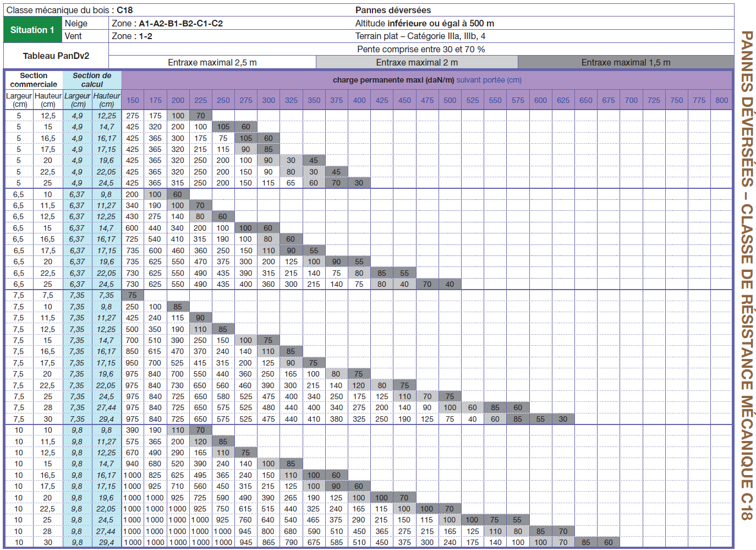Click the Classe mécanique du bois C18 text
Image resolution: width=756 pixels, height=550 pixels.
coord(69,10)
